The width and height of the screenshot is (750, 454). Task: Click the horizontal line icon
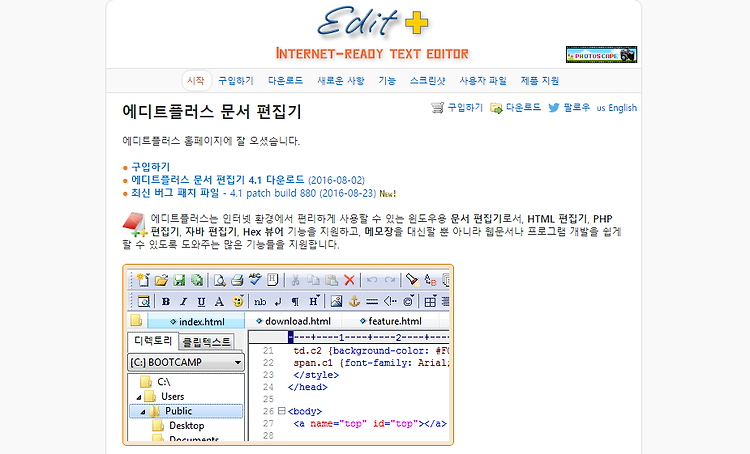(372, 301)
